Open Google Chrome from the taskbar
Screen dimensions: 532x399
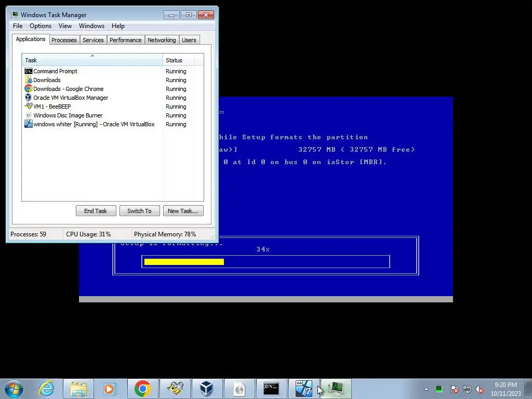coord(142,389)
